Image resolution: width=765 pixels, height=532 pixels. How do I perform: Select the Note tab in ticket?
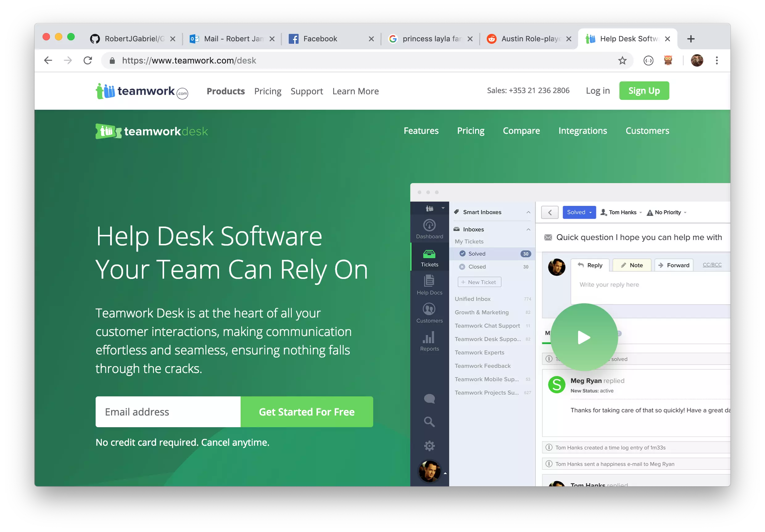[632, 265]
